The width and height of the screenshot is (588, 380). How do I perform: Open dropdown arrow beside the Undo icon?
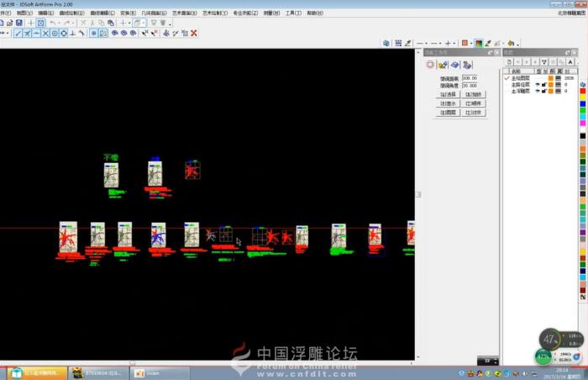[x=59, y=23]
